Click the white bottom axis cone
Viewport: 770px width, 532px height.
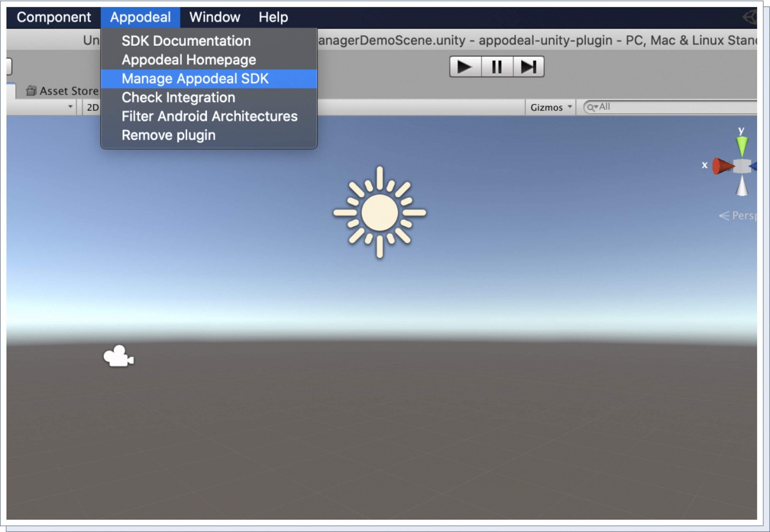(x=742, y=185)
